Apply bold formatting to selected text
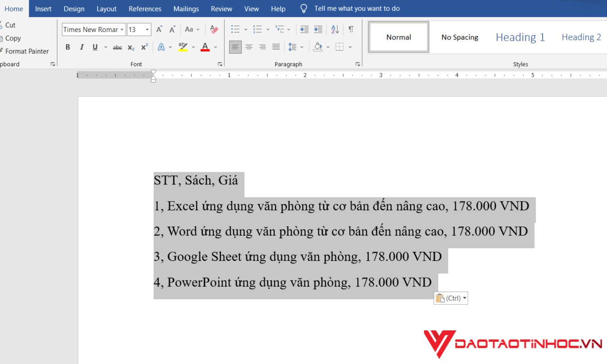The height and width of the screenshot is (364, 607). [68, 47]
